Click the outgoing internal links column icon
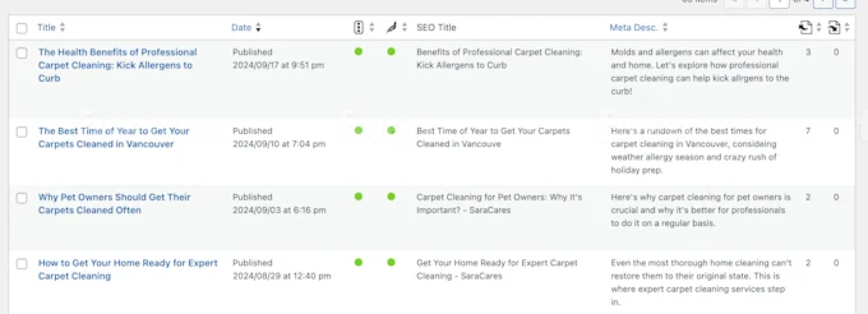The width and height of the screenshot is (868, 314). pyautogui.click(x=805, y=28)
